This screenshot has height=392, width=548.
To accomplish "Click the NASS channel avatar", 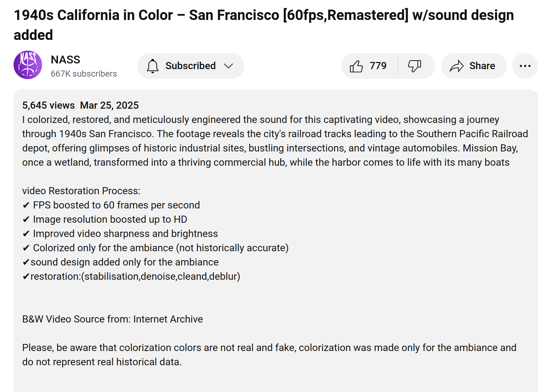I will coord(28,65).
